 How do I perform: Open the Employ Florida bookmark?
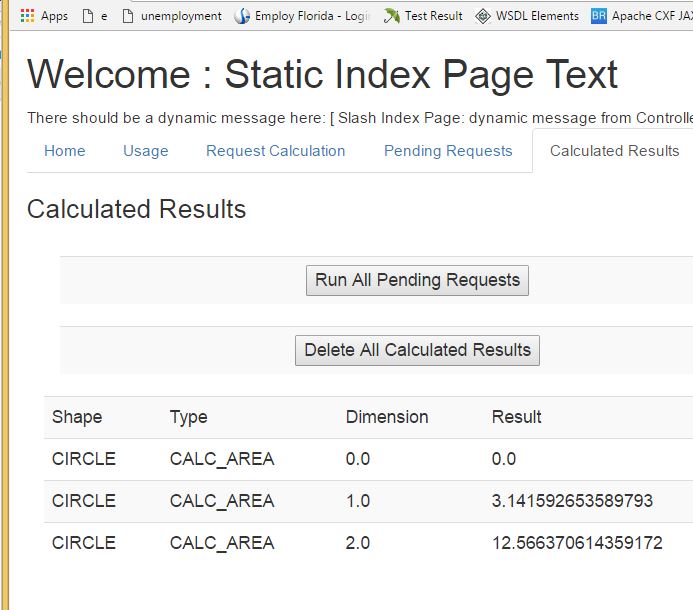tap(300, 16)
